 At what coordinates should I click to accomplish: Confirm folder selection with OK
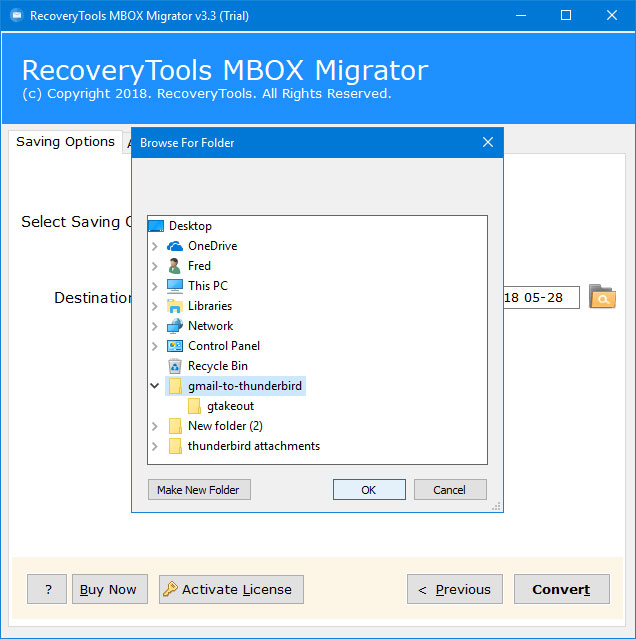[369, 489]
